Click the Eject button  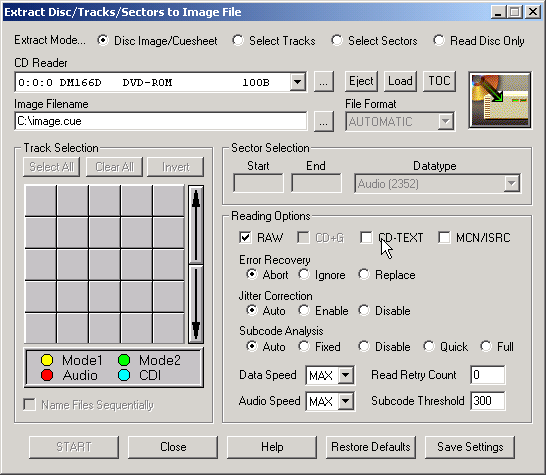coord(361,81)
